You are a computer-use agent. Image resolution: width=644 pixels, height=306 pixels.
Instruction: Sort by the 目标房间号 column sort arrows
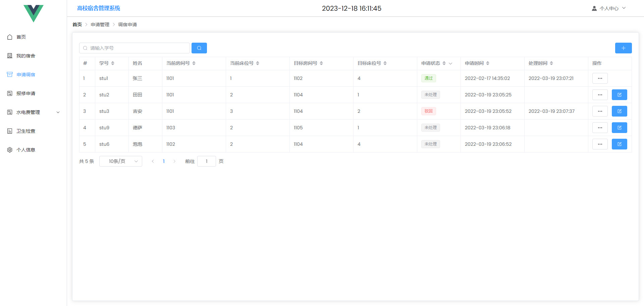321,63
